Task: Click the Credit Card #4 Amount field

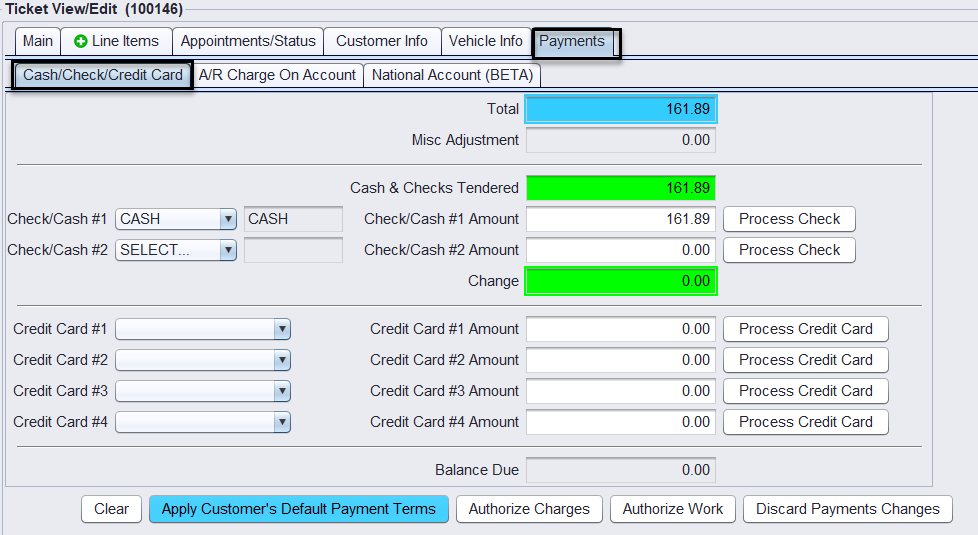Action: (x=620, y=422)
